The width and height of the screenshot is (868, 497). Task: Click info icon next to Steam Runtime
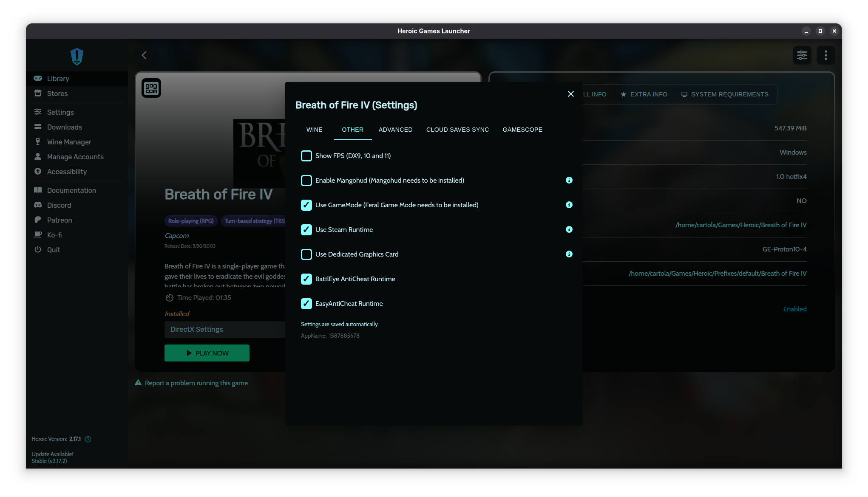569,229
